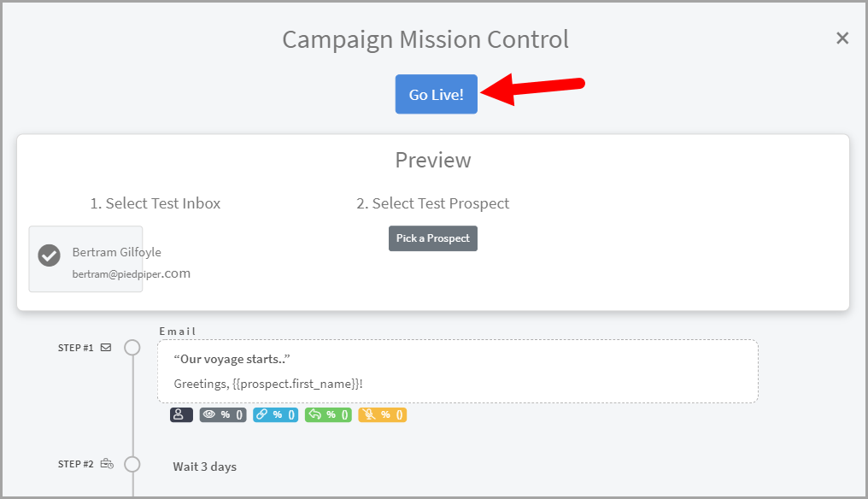The width and height of the screenshot is (868, 499).
Task: Click the Step #1 label
Action: pyautogui.click(x=75, y=348)
